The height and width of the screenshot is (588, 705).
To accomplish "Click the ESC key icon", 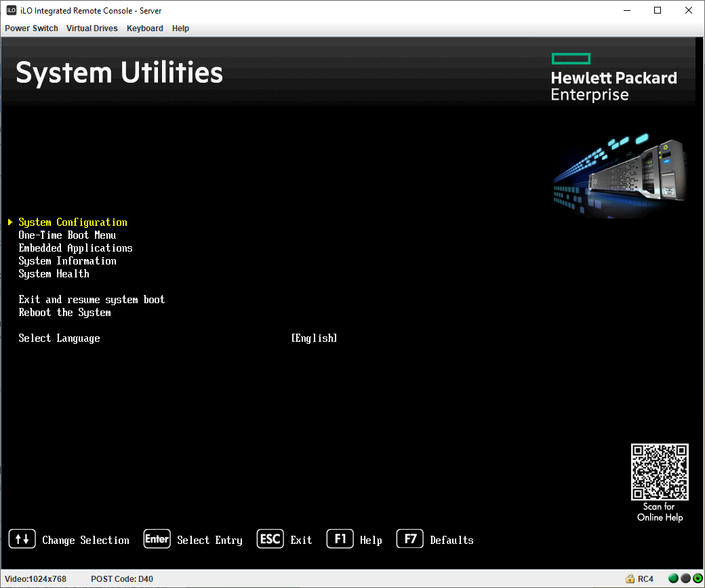I will click(x=270, y=539).
